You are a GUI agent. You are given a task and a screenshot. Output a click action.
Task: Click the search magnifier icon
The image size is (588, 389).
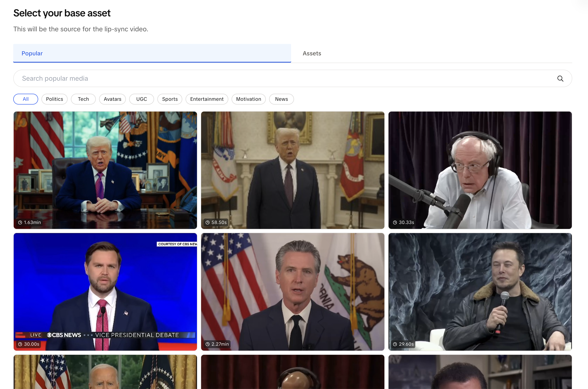click(560, 79)
